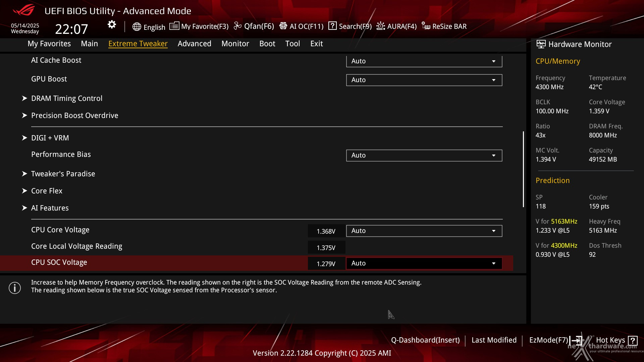Click My Favorite(F3) label
This screenshot has width=644, height=362.
pyautogui.click(x=205, y=26)
